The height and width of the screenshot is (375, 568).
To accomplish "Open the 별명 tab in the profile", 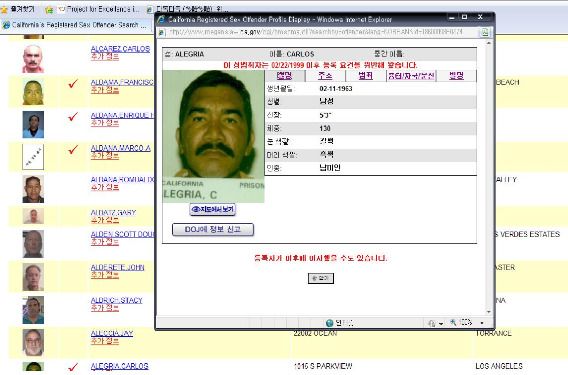I will click(456, 75).
